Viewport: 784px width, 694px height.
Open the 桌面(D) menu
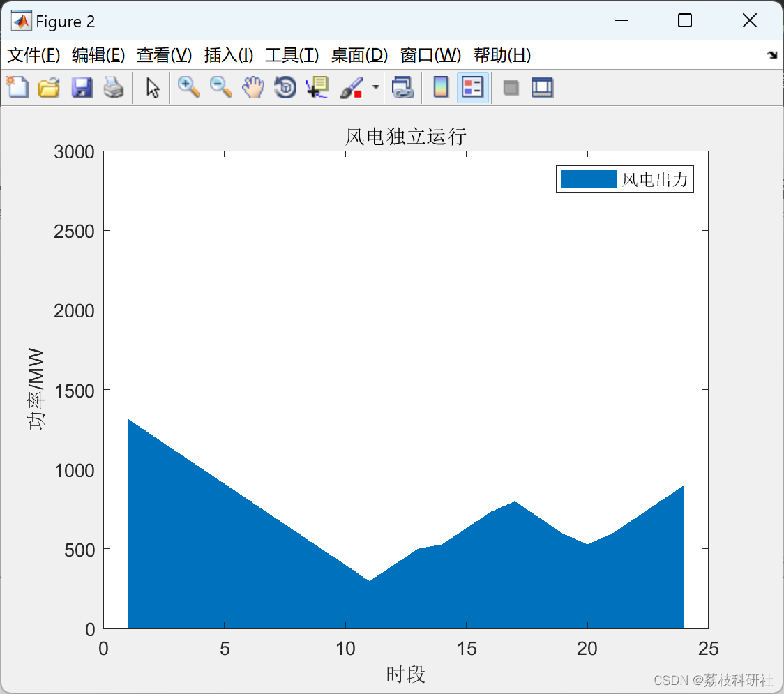(x=359, y=55)
